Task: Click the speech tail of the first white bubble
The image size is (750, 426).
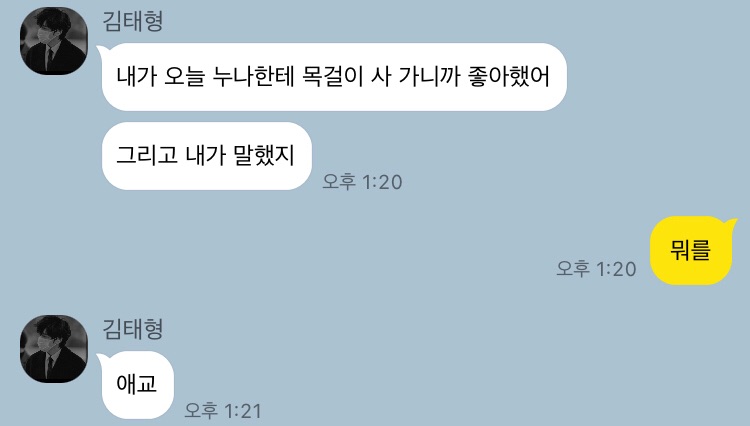Action: click(x=102, y=49)
